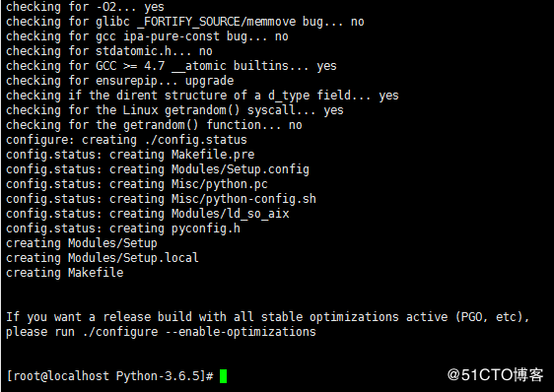554x392 pixels.
Task: Click the Modules/Setup.config output line
Action: (x=158, y=169)
